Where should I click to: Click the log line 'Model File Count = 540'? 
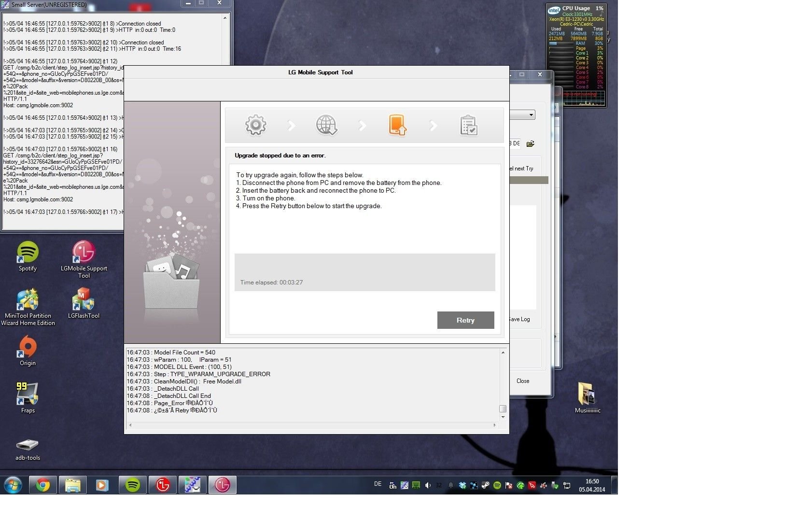pyautogui.click(x=171, y=353)
